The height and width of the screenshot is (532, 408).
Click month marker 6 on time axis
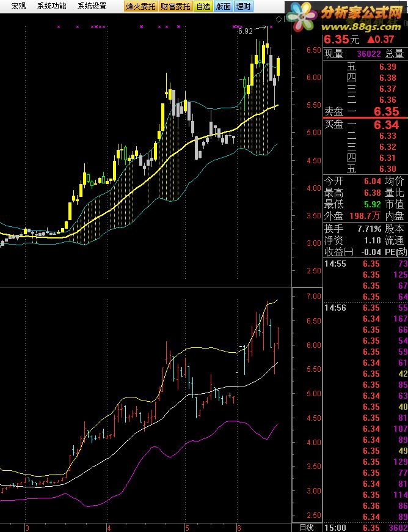coord(239,528)
